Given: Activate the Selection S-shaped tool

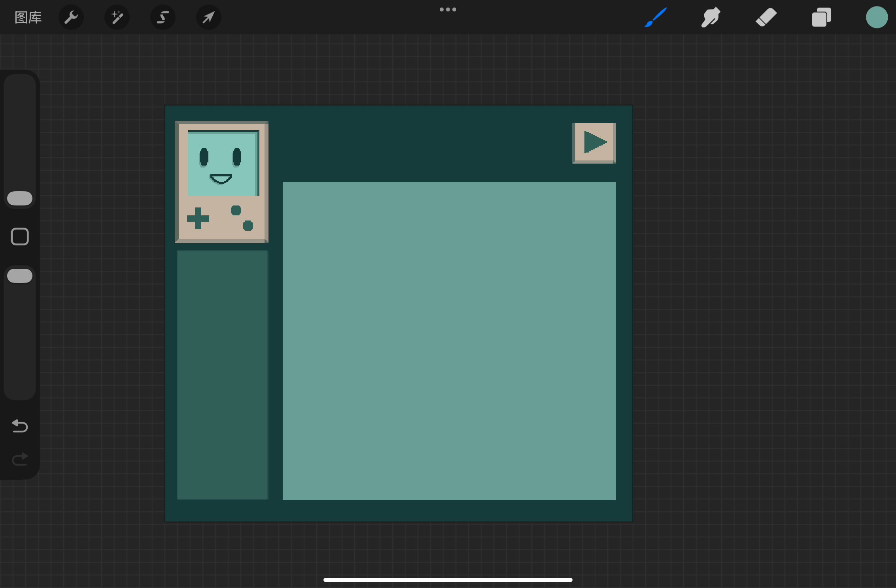Looking at the screenshot, I should pyautogui.click(x=163, y=17).
